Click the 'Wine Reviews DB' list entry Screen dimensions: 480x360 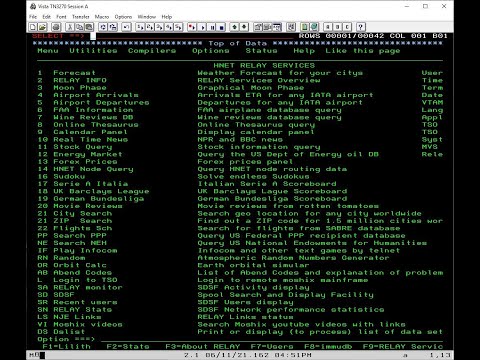93,117
